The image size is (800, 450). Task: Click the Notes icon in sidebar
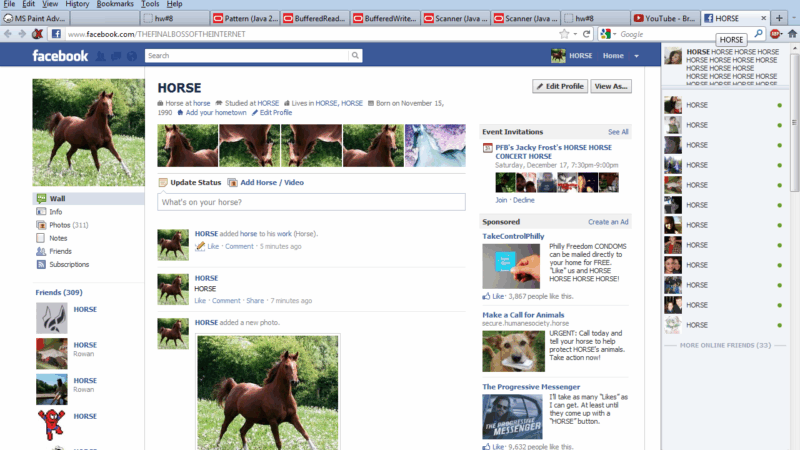(41, 238)
